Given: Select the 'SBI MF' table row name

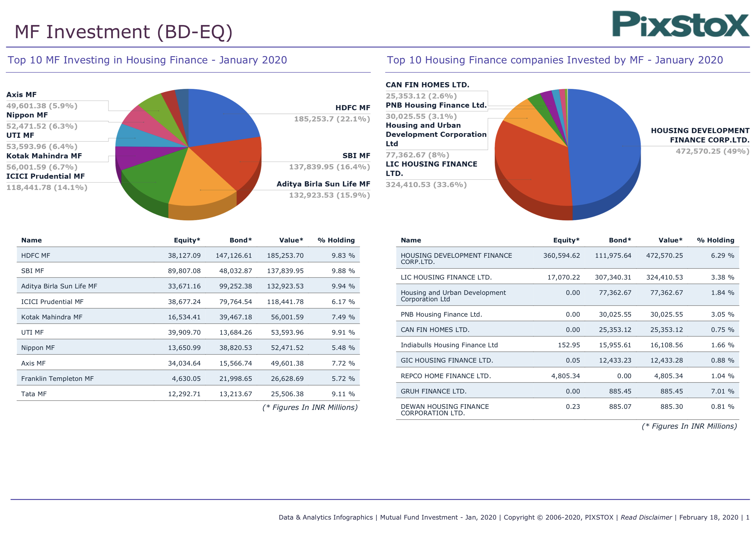Looking at the screenshot, I should click(x=32, y=271).
